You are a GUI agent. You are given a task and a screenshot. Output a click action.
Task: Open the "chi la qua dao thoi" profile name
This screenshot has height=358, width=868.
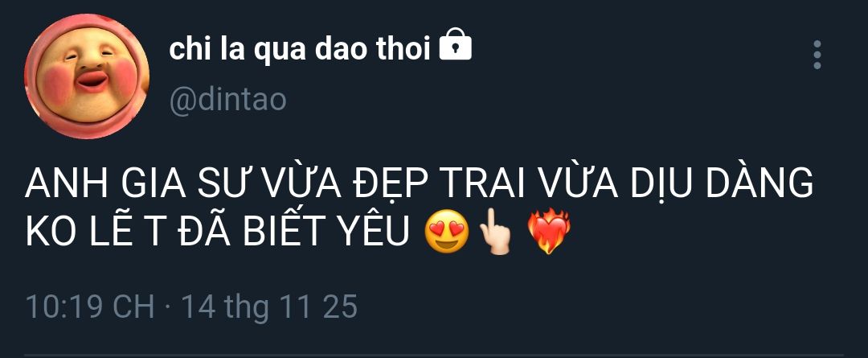pyautogui.click(x=300, y=49)
